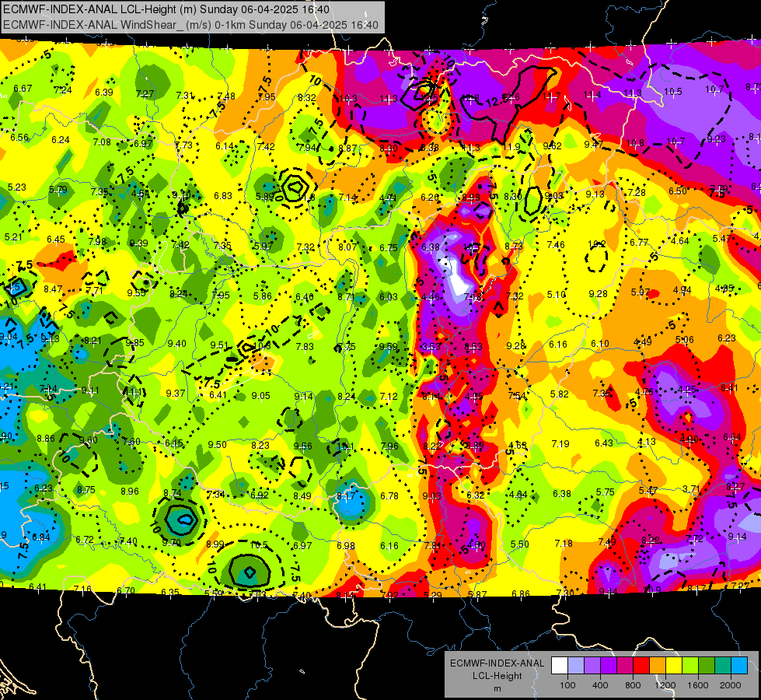Click the wind shear value '7.12'
The width and height of the screenshot is (761, 700).
[x=389, y=397]
